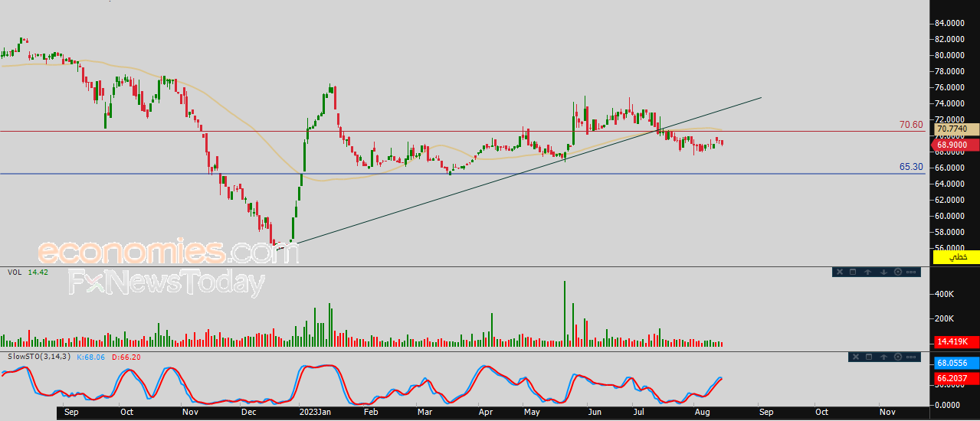This screenshot has height=421, width=980.
Task: Click the 76.0000 price axis label
Action: click(x=949, y=87)
